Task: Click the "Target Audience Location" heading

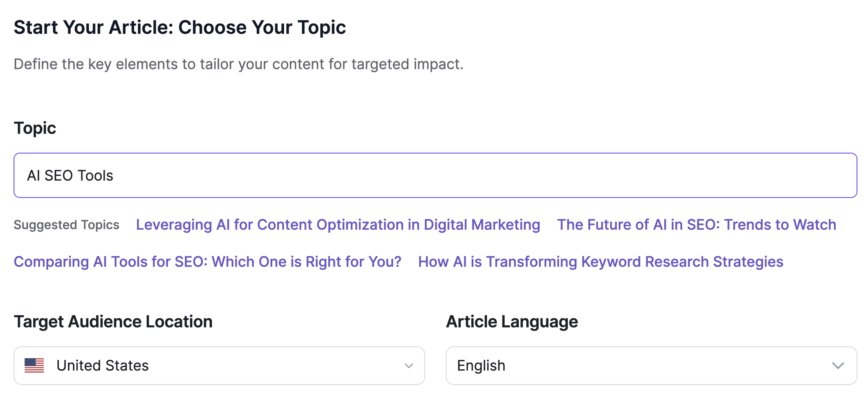Action: point(113,321)
